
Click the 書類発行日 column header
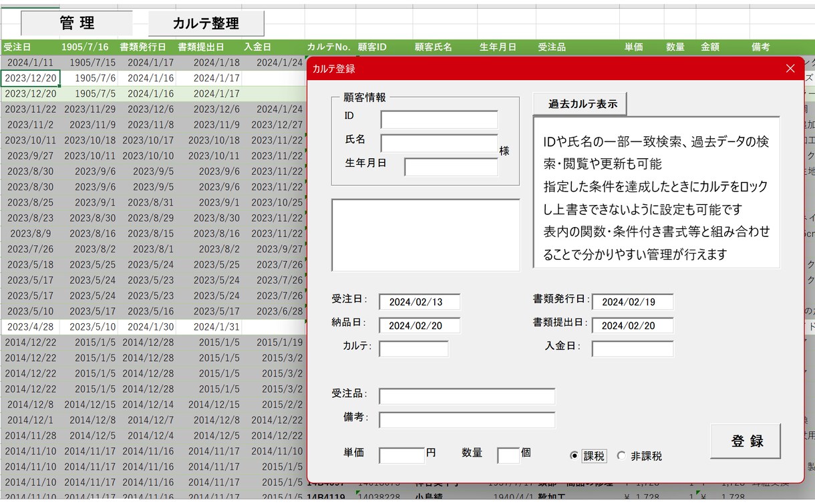(146, 47)
